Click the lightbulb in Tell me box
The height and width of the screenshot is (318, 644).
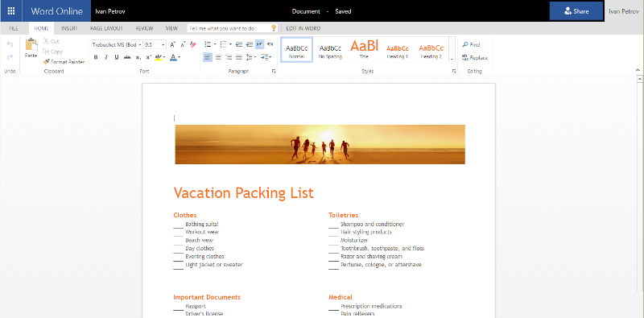[274, 28]
